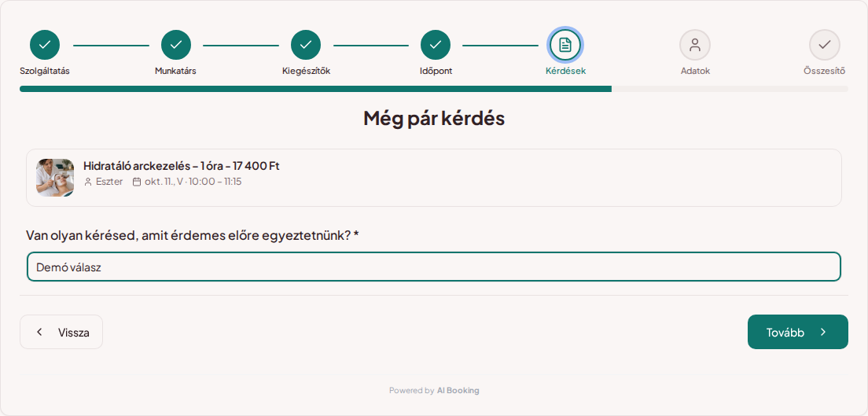This screenshot has height=416, width=868.
Task: Click the Kérdések document step icon
Action: pyautogui.click(x=565, y=45)
